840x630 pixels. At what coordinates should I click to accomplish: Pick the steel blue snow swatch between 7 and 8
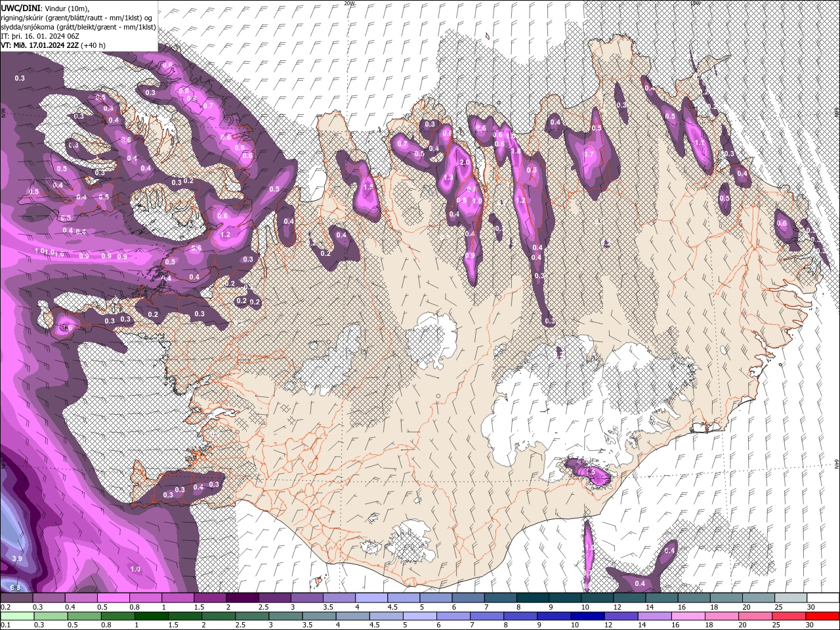500,598
